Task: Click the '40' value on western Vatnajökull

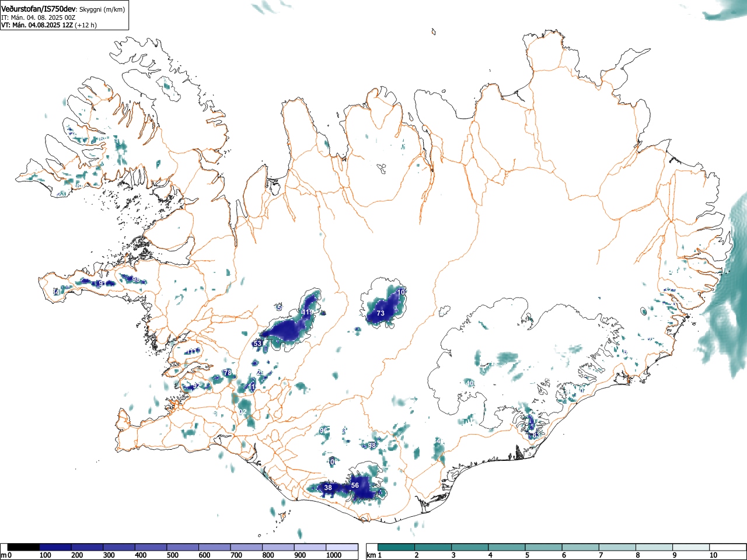Action: click(x=470, y=383)
